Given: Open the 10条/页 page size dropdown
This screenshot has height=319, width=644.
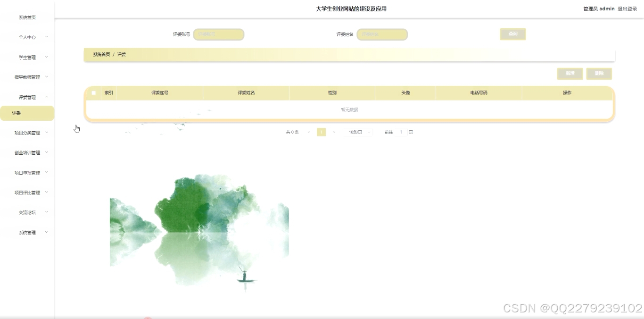Looking at the screenshot, I should pos(358,132).
